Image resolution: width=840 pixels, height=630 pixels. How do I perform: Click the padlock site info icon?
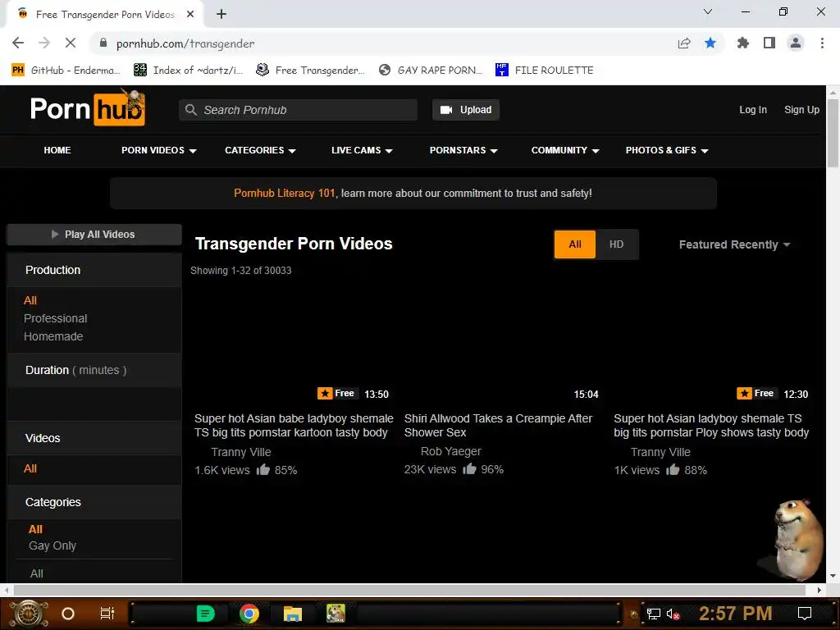click(x=103, y=43)
